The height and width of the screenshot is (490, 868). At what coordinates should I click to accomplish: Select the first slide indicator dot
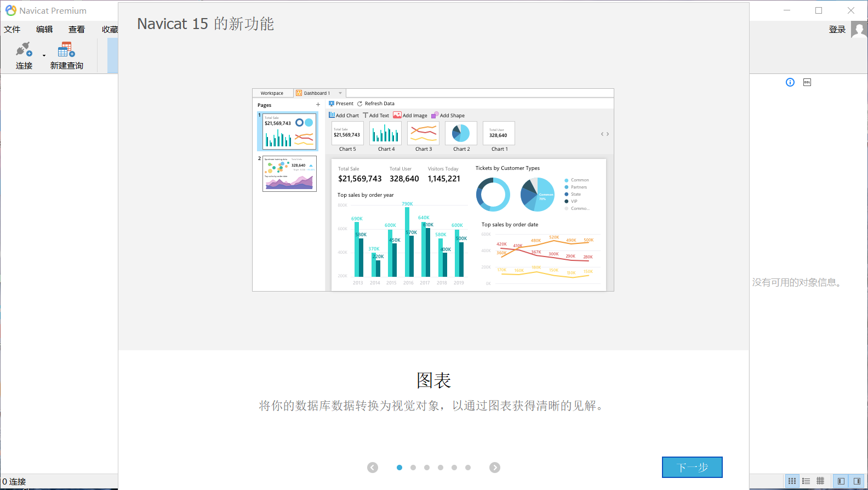pyautogui.click(x=399, y=468)
